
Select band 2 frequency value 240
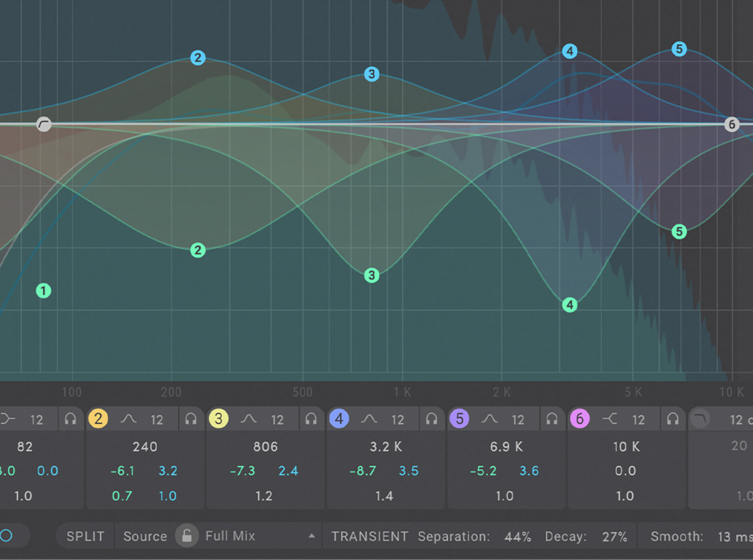(x=145, y=447)
